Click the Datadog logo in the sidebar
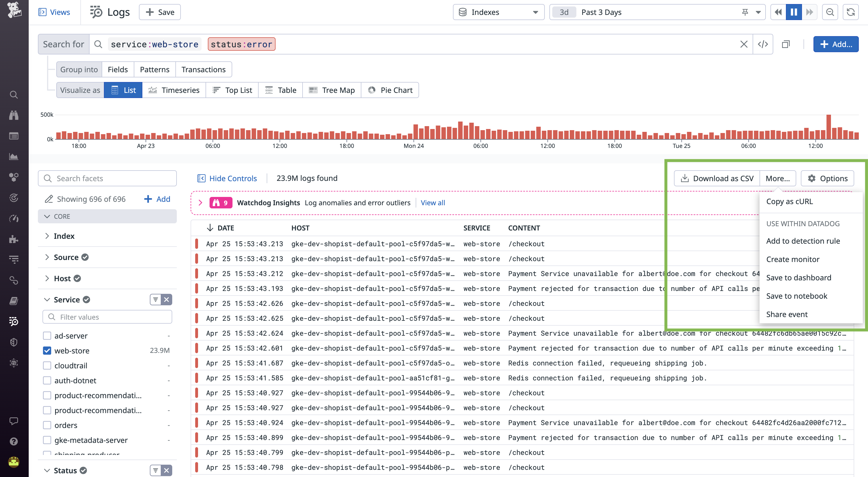The image size is (868, 477). click(x=14, y=10)
